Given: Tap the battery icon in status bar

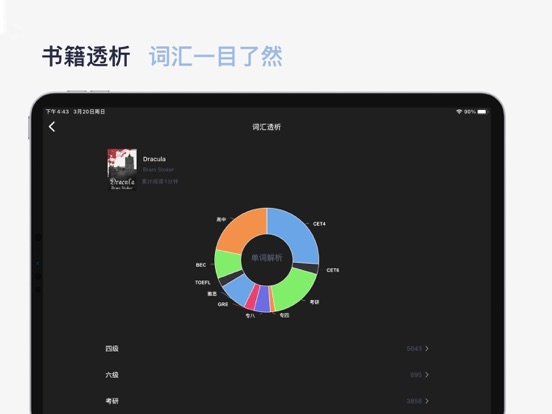Looking at the screenshot, I should coord(482,112).
